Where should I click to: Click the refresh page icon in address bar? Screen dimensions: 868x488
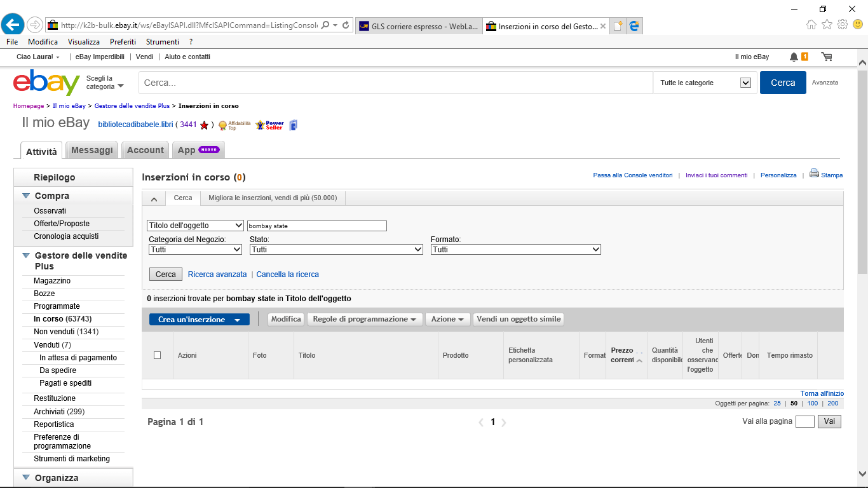tap(346, 25)
